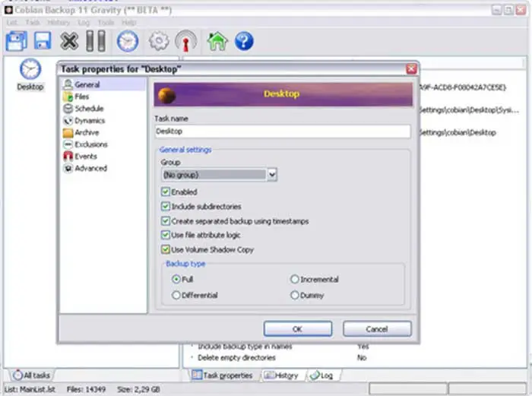Choose the Differential radio button
532x396 pixels.
[x=176, y=295]
